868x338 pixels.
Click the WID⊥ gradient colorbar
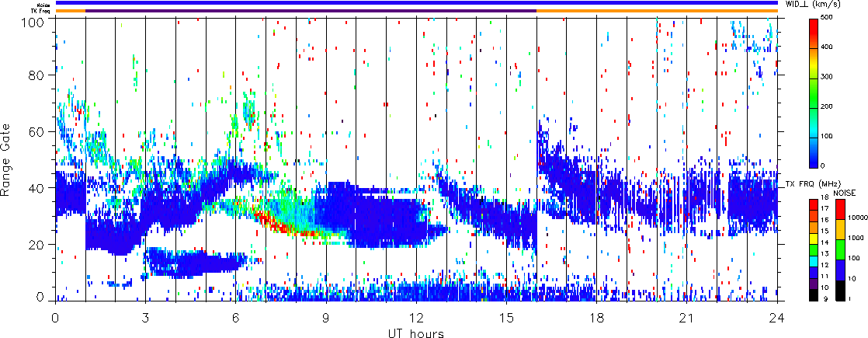tap(813, 92)
